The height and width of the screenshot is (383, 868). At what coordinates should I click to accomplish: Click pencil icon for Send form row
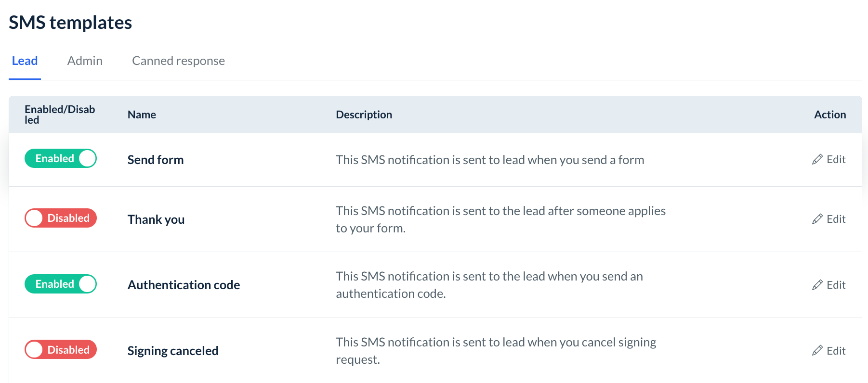(x=817, y=160)
